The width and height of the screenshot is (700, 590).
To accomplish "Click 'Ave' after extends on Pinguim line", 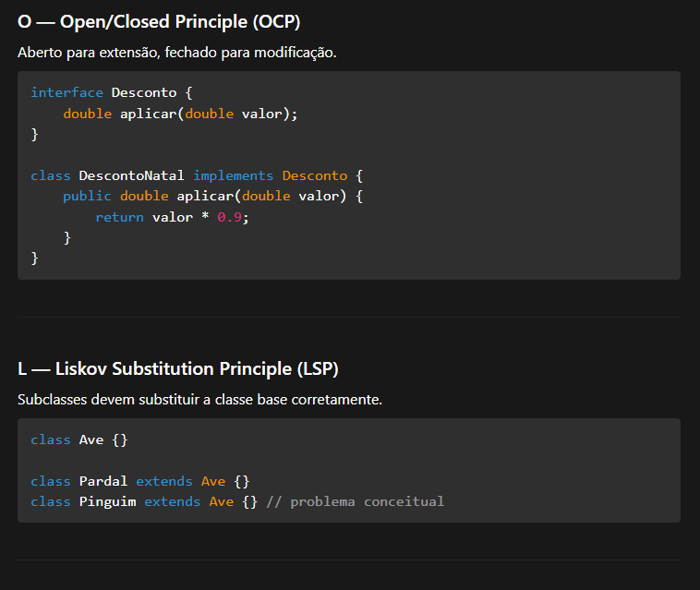I will tap(221, 501).
